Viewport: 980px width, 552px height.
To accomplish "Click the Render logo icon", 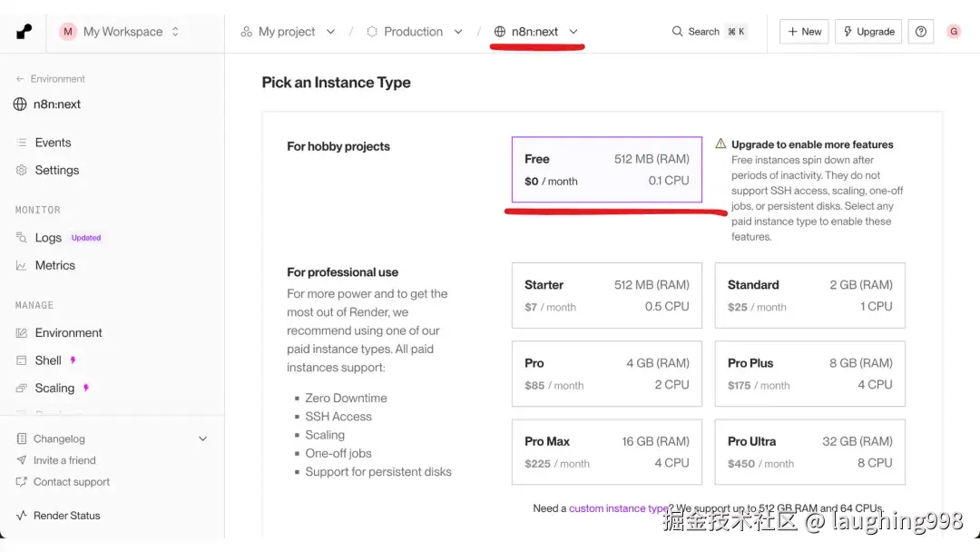I will (24, 31).
